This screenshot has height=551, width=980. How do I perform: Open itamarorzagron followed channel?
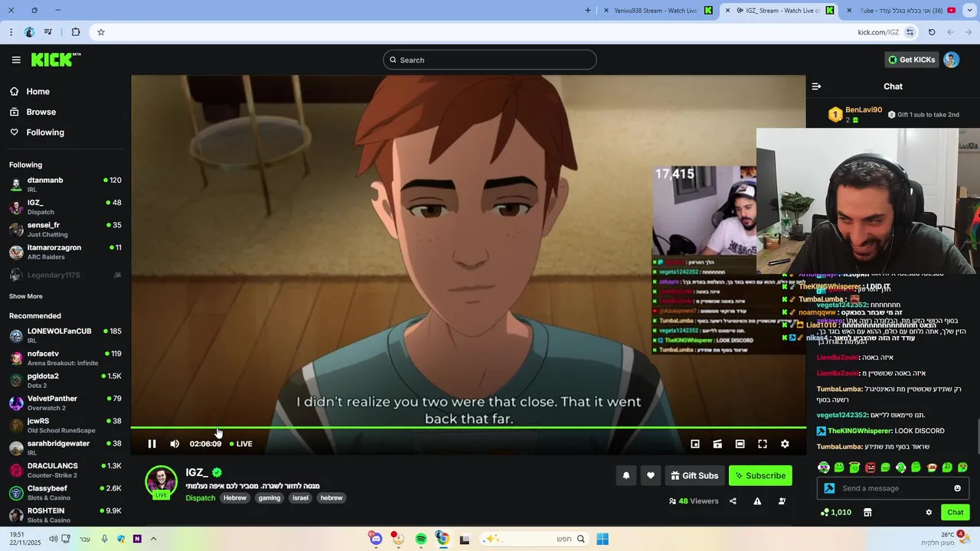click(65, 252)
